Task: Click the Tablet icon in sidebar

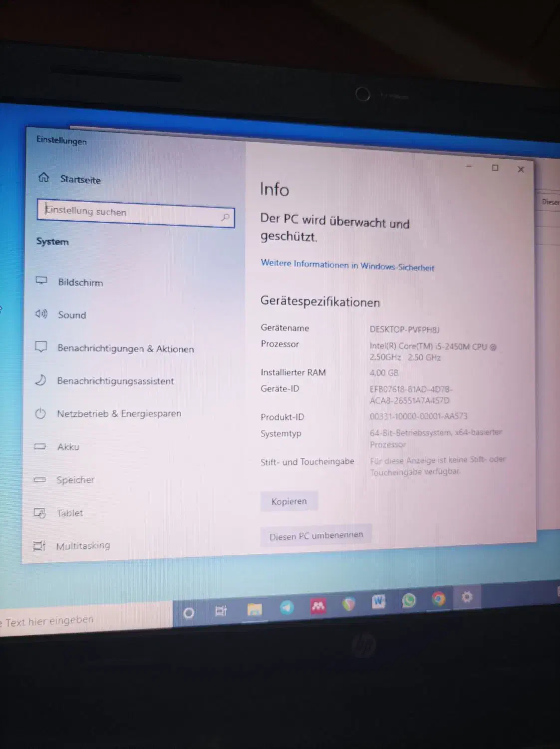Action: coord(39,513)
